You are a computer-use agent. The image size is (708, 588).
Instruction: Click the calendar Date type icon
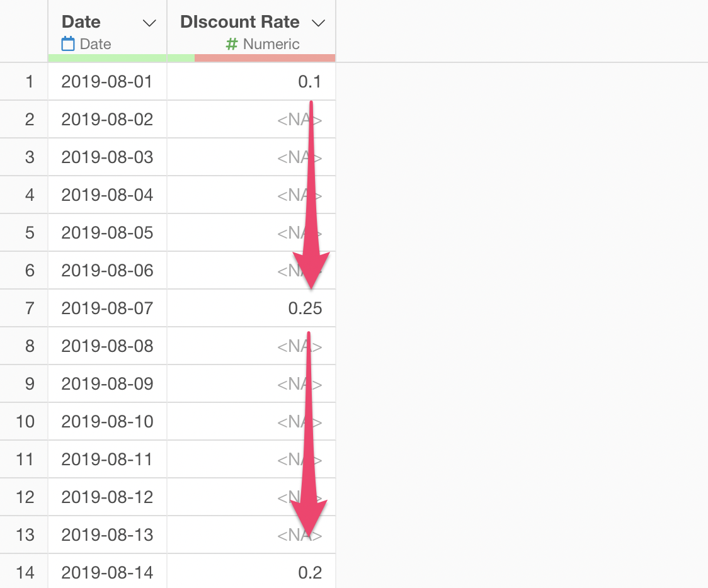(x=68, y=44)
